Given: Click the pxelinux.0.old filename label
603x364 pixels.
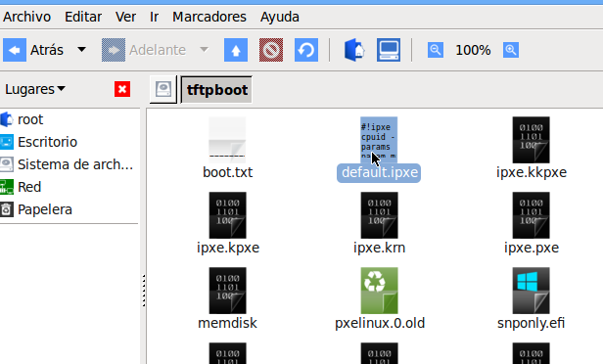Looking at the screenshot, I should click(x=380, y=323).
